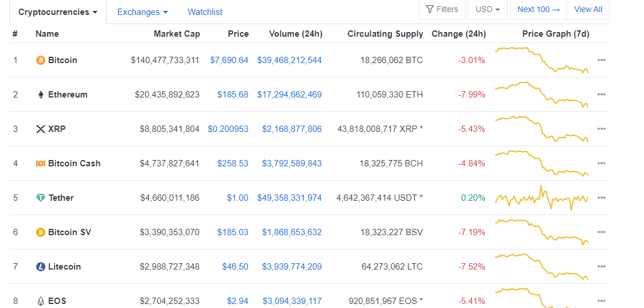This screenshot has width=644, height=308.
Task: Open the Bitcoin 7-day price graph
Action: [542, 60]
